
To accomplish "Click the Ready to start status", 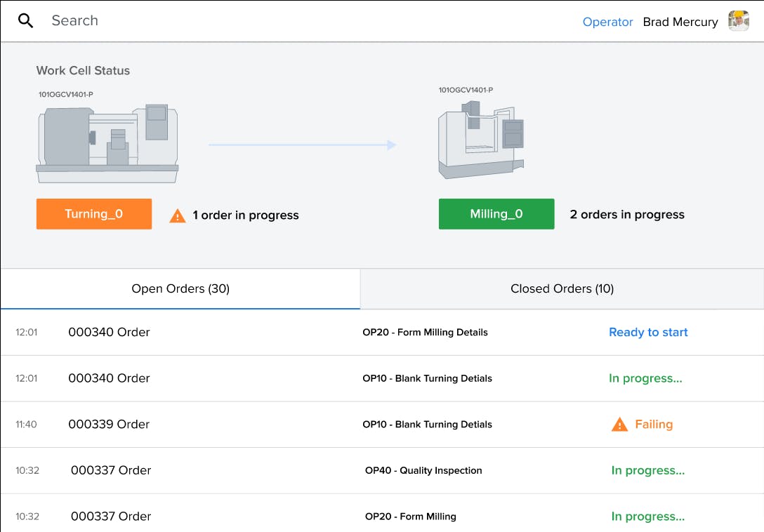I will click(648, 333).
